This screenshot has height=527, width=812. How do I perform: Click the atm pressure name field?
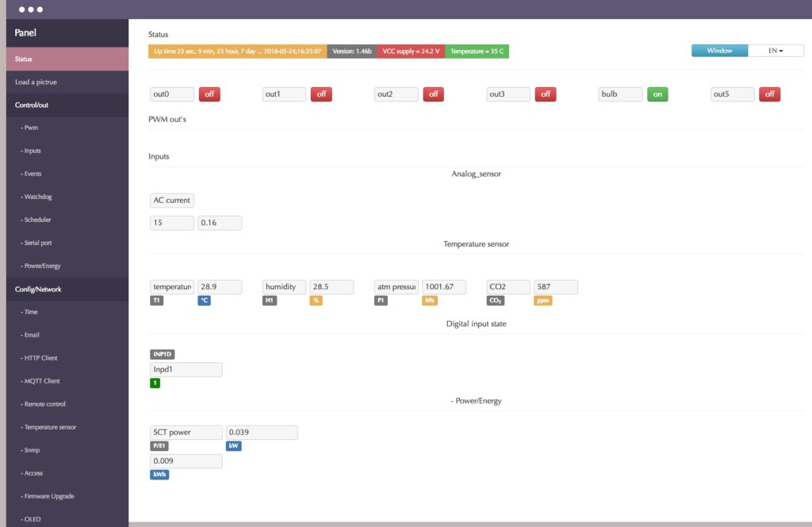(x=396, y=287)
